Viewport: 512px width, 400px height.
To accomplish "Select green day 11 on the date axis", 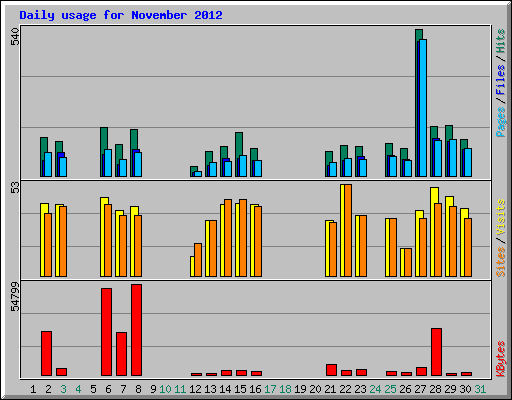I will pos(180,389).
